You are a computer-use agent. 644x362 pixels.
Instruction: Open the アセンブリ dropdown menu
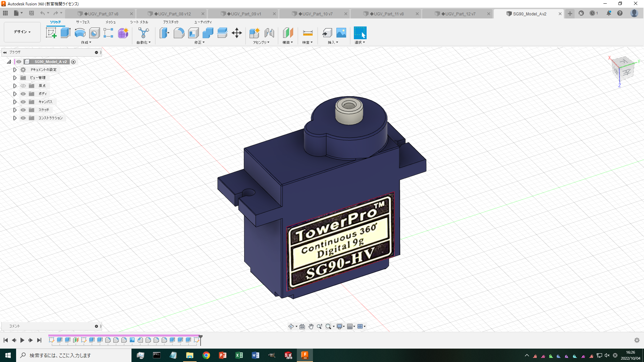click(261, 43)
